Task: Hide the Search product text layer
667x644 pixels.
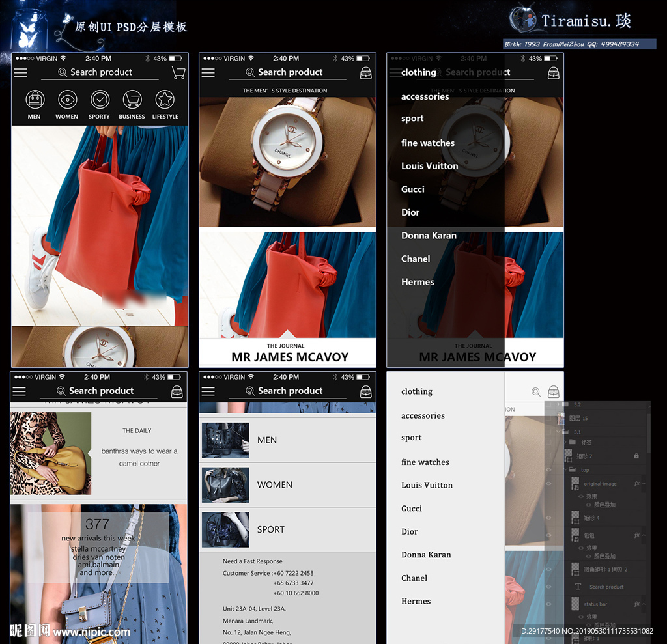Action: pyautogui.click(x=548, y=587)
